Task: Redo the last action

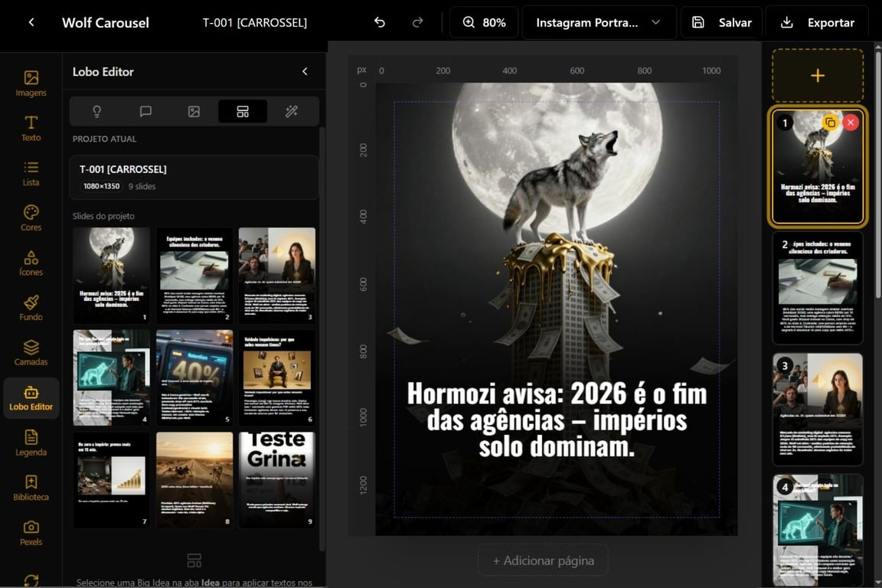Action: click(x=417, y=22)
